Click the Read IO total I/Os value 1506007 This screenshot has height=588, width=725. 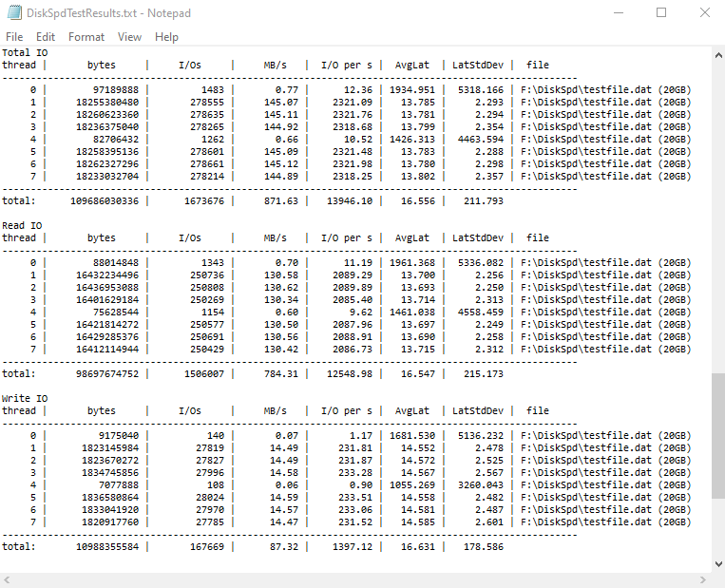click(x=201, y=373)
